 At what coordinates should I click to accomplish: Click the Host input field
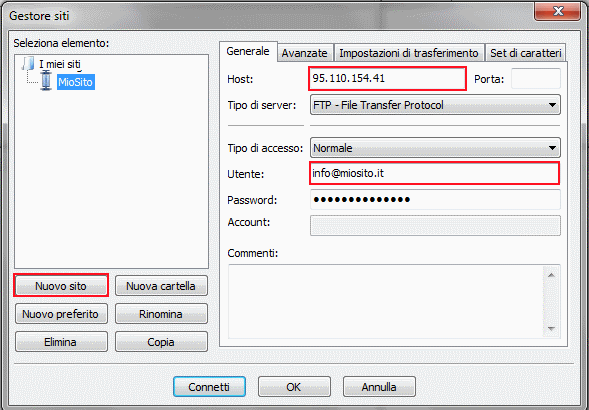pos(387,79)
